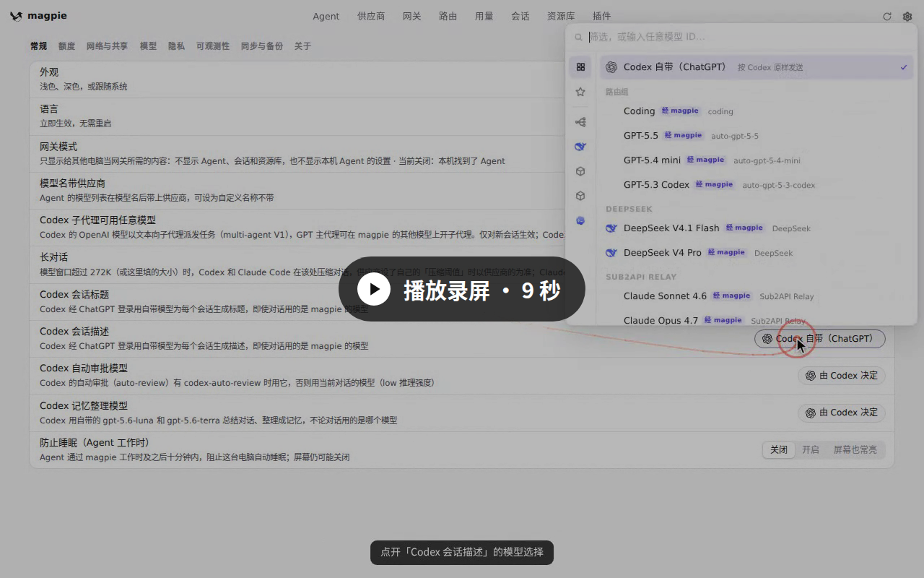Click the 长对话 setting title

[x=53, y=257]
